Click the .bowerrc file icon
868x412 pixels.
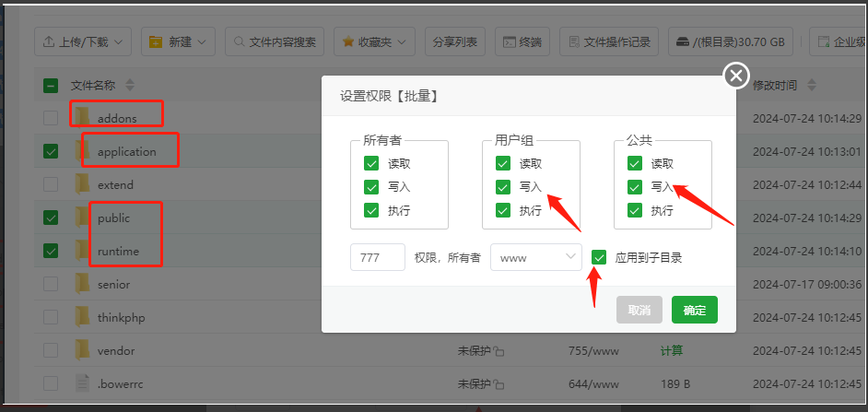pyautogui.click(x=83, y=383)
